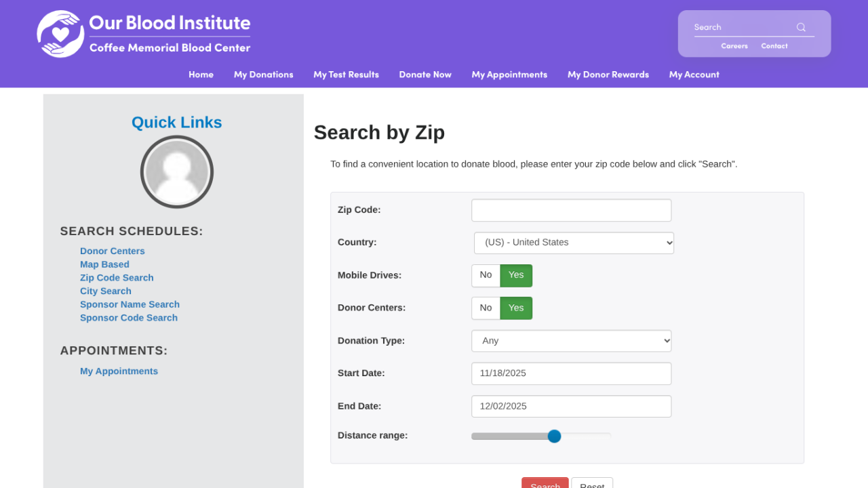
Task: Open My Donations menu item
Action: coord(263,75)
